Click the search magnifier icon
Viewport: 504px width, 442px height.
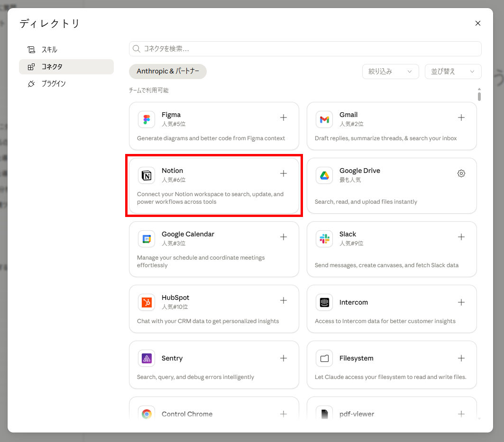[136, 49]
